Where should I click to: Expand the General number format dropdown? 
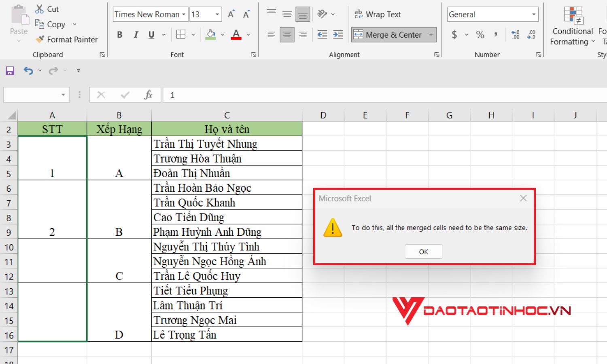pos(534,14)
